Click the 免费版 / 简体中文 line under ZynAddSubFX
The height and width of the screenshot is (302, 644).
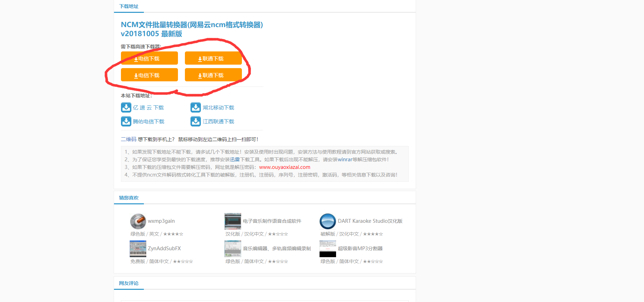coord(162,261)
